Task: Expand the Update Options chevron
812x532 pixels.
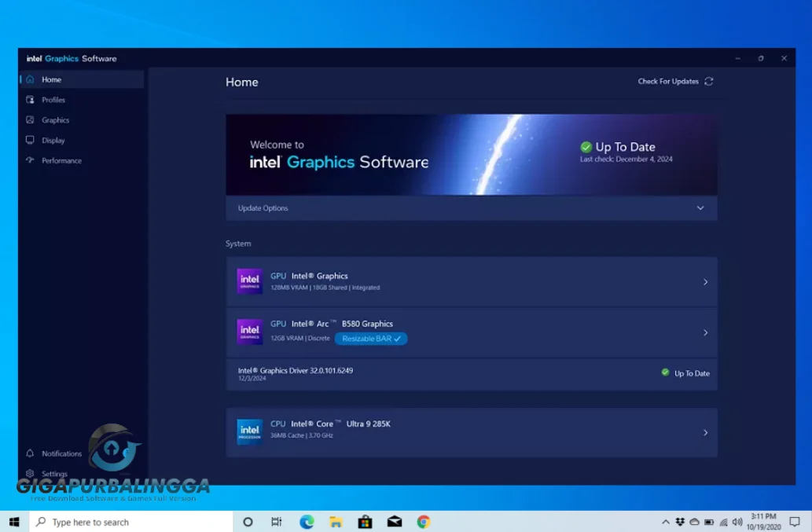Action: tap(700, 207)
